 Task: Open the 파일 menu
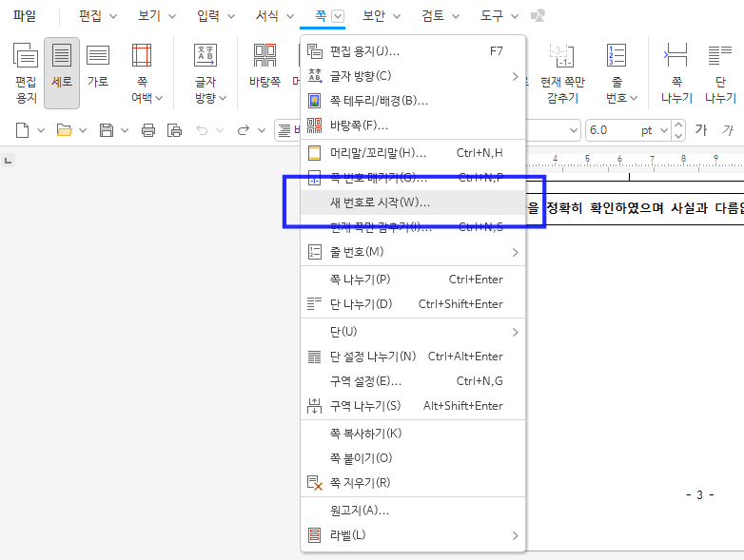[x=25, y=15]
